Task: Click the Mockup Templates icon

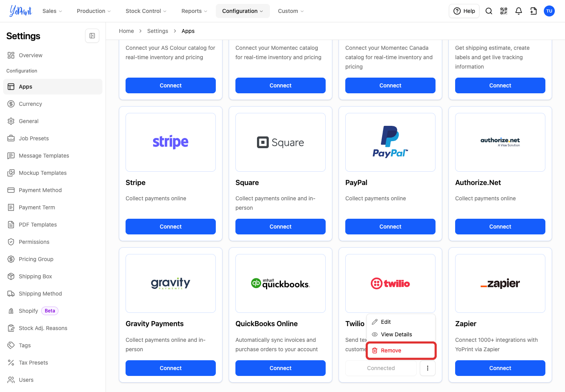Action: tap(11, 173)
